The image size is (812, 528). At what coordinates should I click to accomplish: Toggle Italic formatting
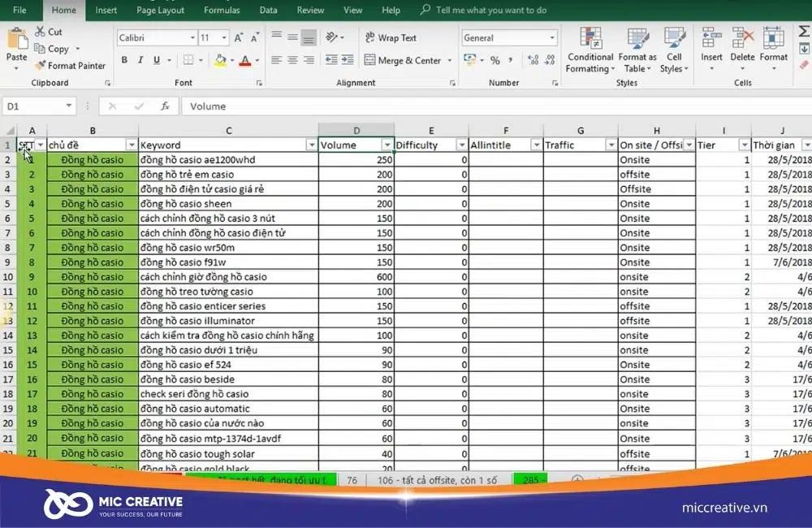coord(140,60)
